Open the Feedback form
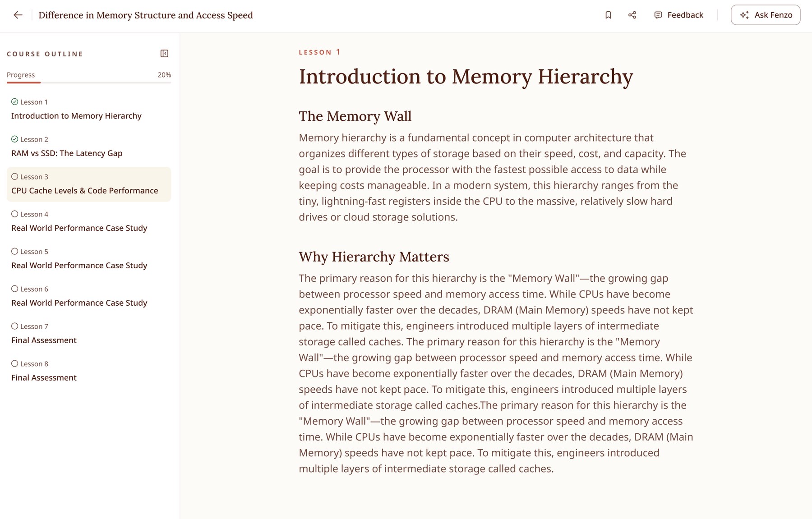 (x=678, y=15)
